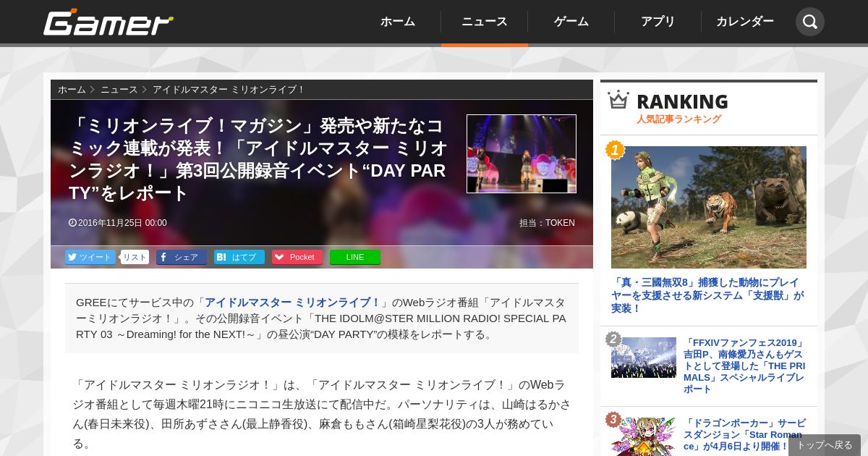The height and width of the screenshot is (456, 868).
Task: Save the article to Pocket
Action: pos(297,257)
